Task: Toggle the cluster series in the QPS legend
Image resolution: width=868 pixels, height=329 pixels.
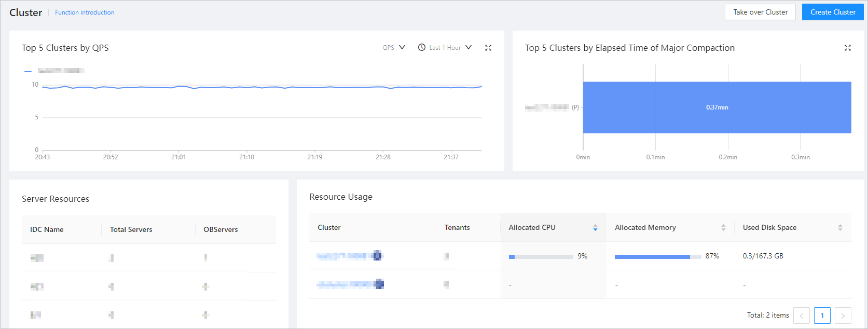Action: 54,71
